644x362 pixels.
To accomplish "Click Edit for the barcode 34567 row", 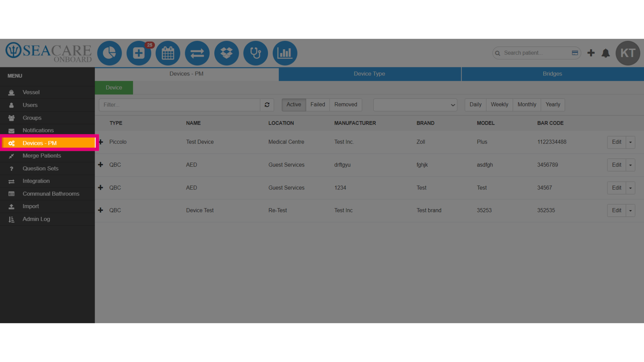I will coord(616,188).
